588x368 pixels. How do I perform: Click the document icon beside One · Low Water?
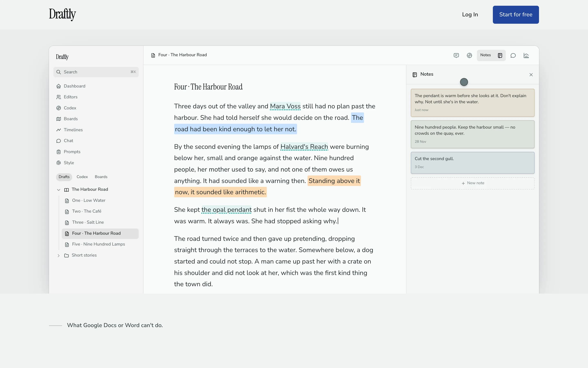(67, 201)
